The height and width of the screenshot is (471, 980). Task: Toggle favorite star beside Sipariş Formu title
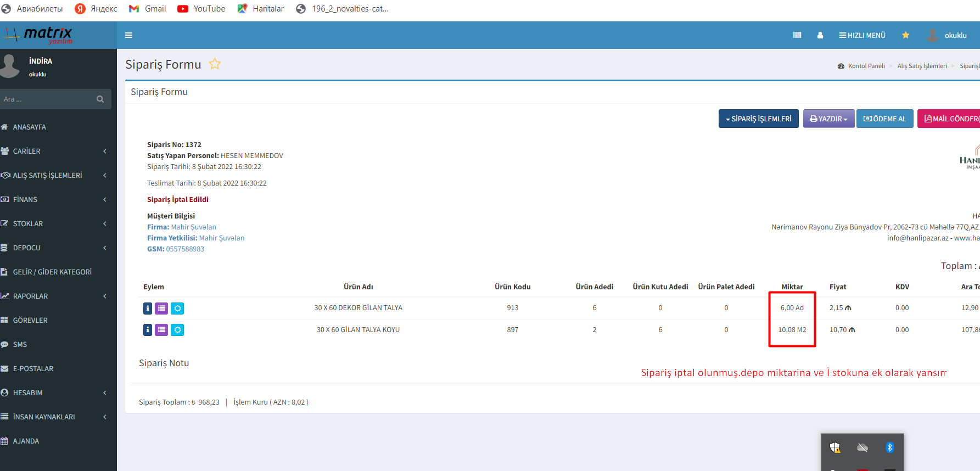click(215, 64)
